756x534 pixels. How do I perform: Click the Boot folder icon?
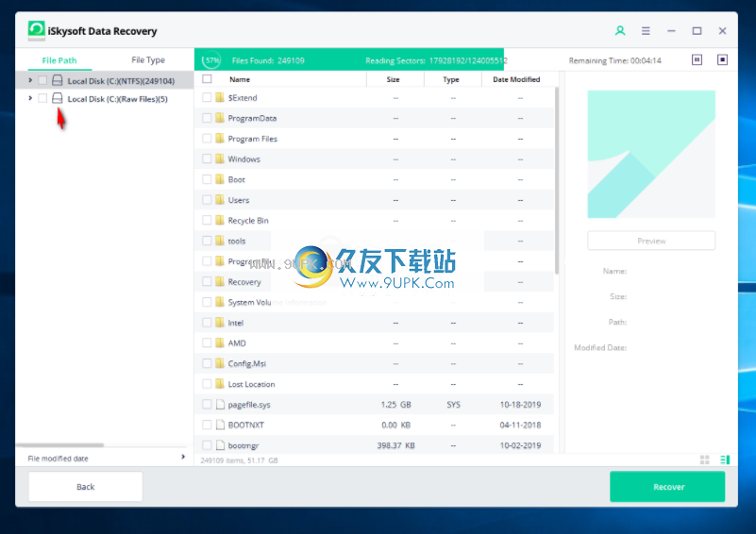point(220,179)
